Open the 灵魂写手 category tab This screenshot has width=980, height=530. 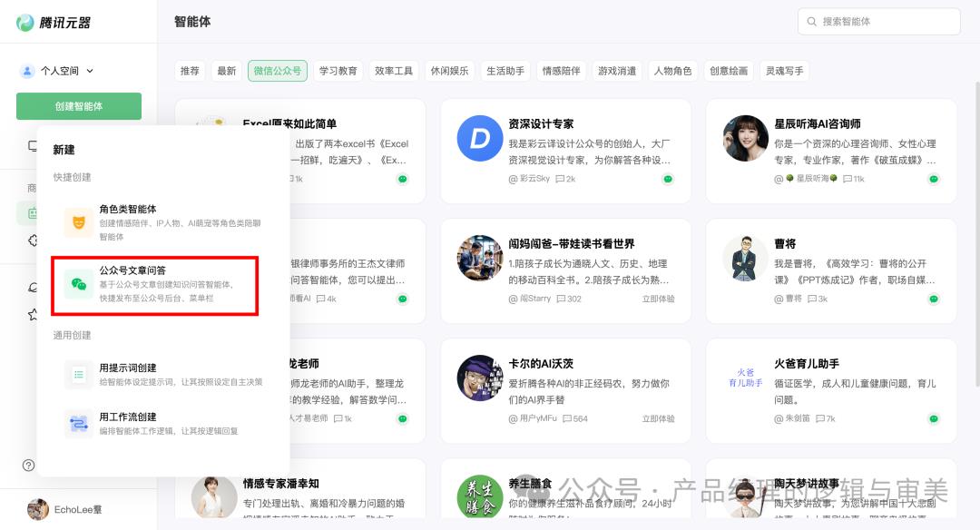[785, 71]
